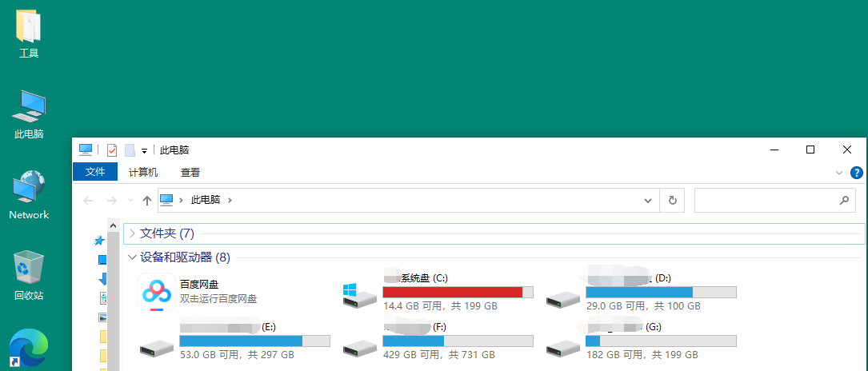The width and height of the screenshot is (868, 371).
Task: Open the 文件 menu tab
Action: [95, 172]
